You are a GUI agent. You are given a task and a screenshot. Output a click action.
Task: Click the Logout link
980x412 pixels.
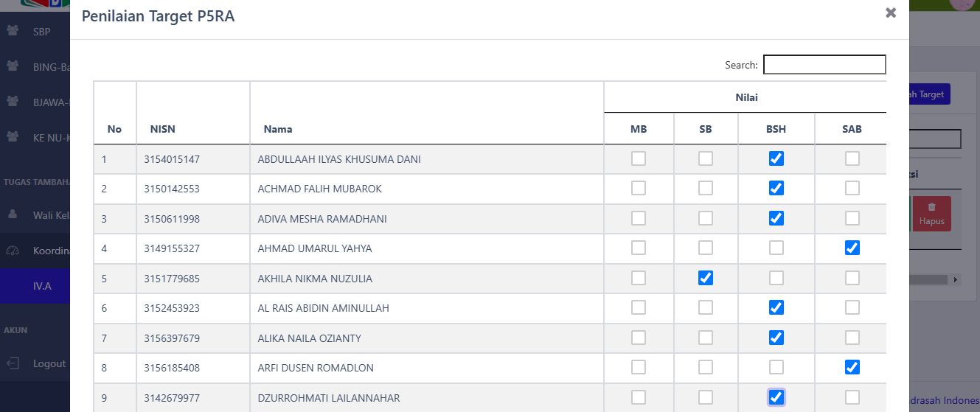tap(49, 363)
